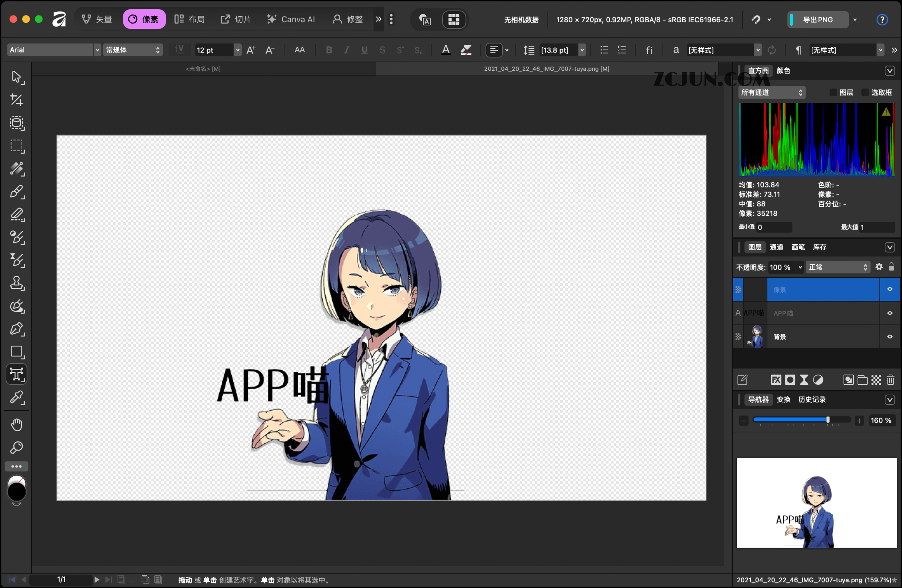Expand the Arial font family dropdown

point(97,50)
